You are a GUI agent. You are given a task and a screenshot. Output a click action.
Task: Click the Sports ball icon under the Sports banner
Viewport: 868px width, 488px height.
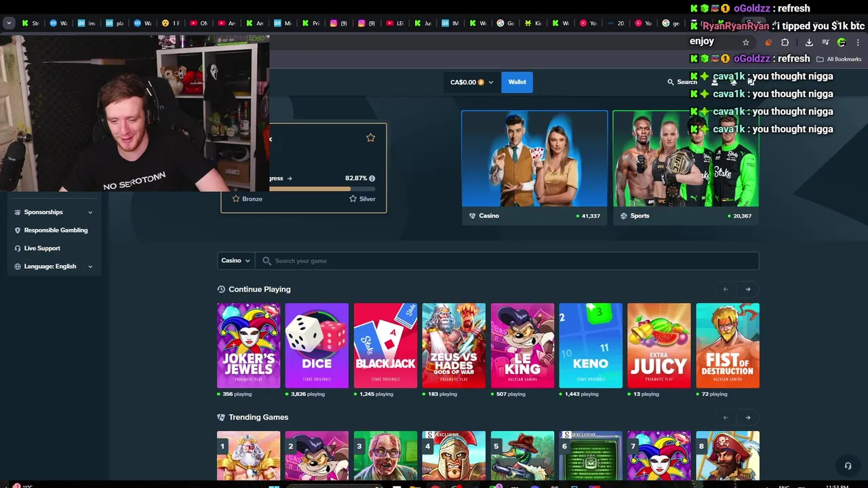click(x=624, y=216)
